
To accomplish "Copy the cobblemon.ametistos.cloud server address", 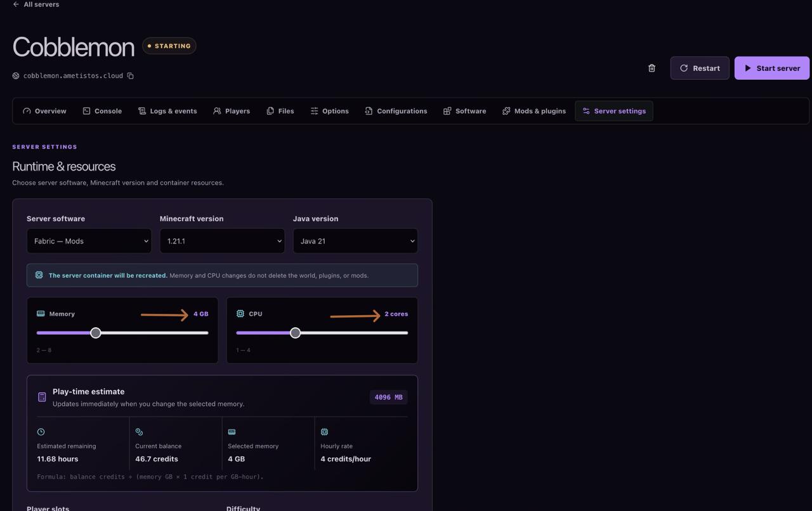I will pos(130,76).
